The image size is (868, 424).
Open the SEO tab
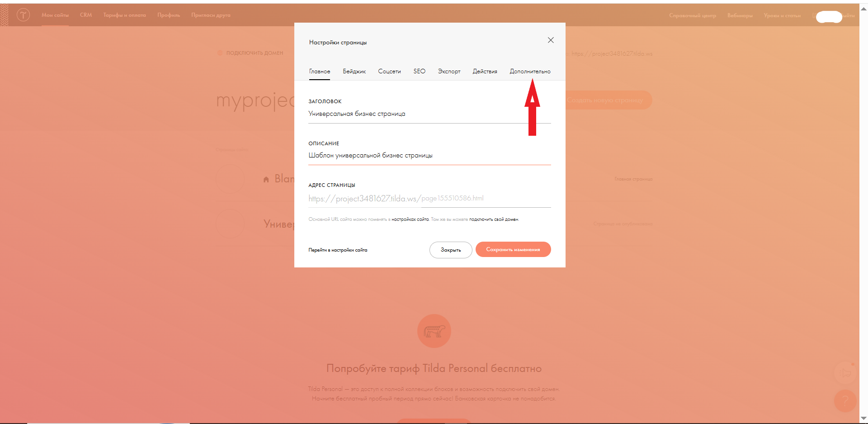click(419, 71)
